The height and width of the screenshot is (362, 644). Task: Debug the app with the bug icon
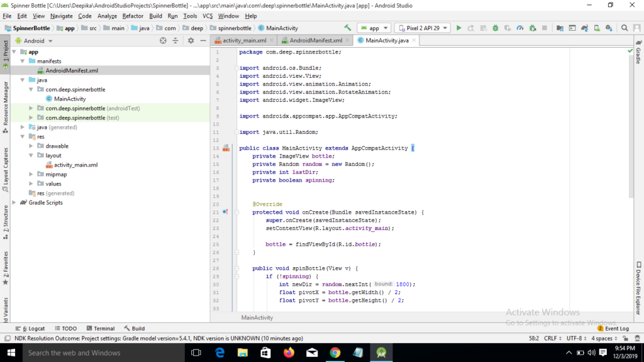click(494, 28)
